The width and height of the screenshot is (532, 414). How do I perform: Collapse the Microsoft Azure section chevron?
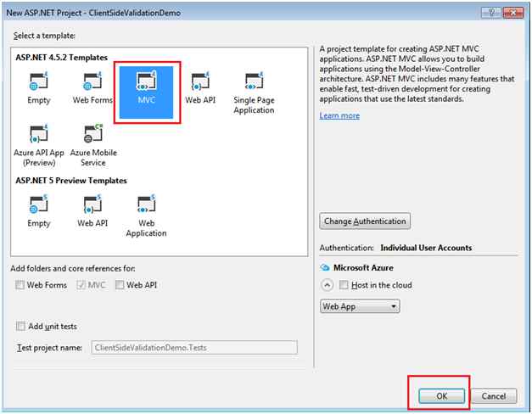coord(327,285)
